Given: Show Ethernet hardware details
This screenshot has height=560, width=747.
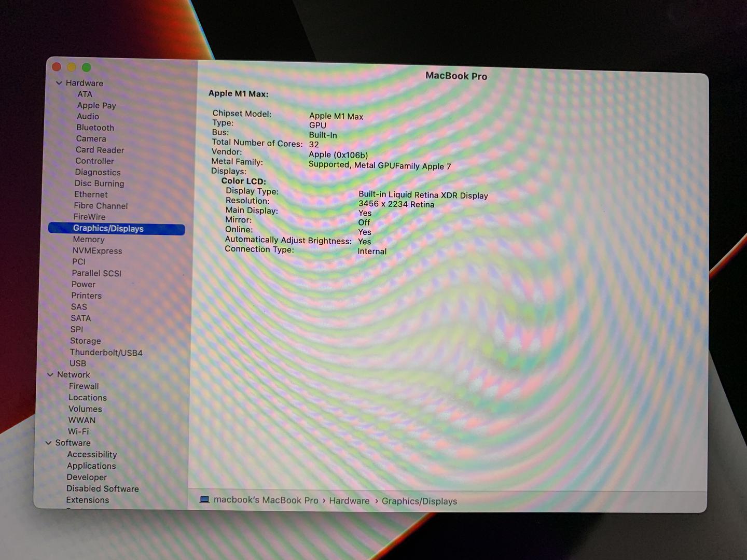Looking at the screenshot, I should coord(91,194).
